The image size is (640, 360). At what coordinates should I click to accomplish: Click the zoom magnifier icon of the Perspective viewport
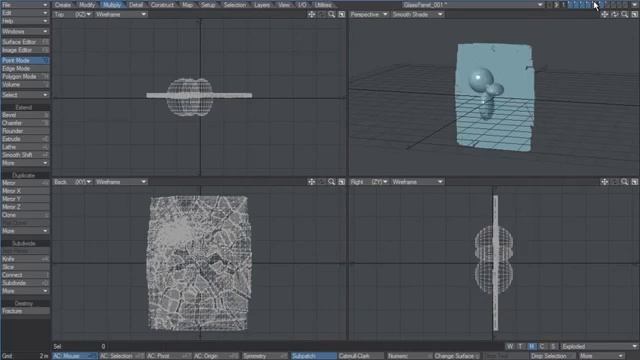point(624,14)
